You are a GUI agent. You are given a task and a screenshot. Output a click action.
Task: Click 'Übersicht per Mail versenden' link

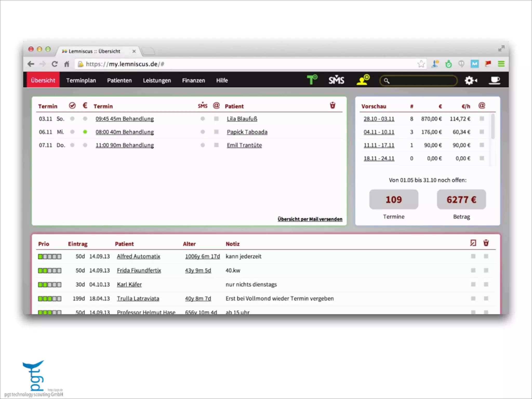click(x=310, y=219)
